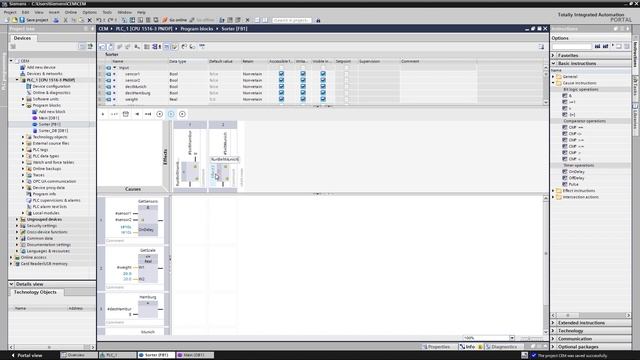
Task: Open the Options menu
Action: 89,12
